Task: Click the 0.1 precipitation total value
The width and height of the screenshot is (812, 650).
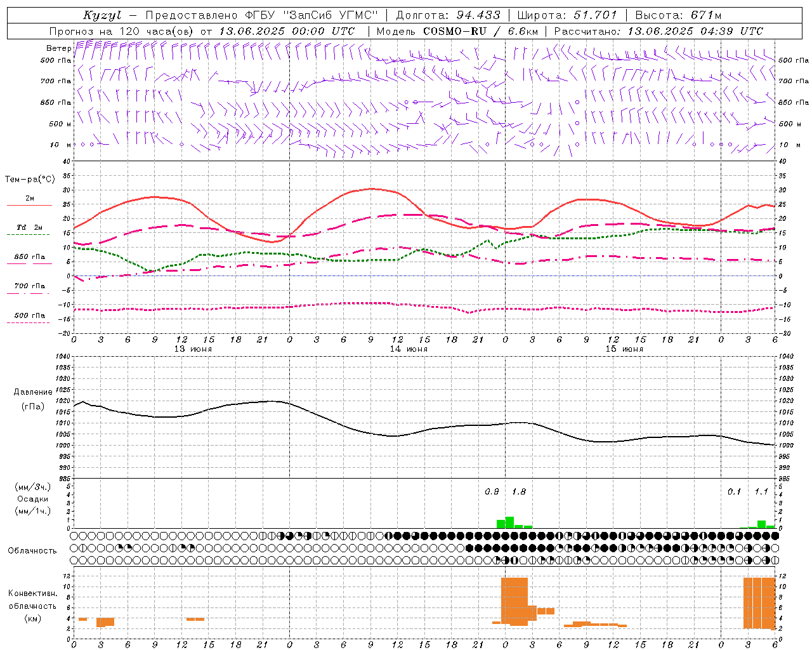Action: [734, 492]
